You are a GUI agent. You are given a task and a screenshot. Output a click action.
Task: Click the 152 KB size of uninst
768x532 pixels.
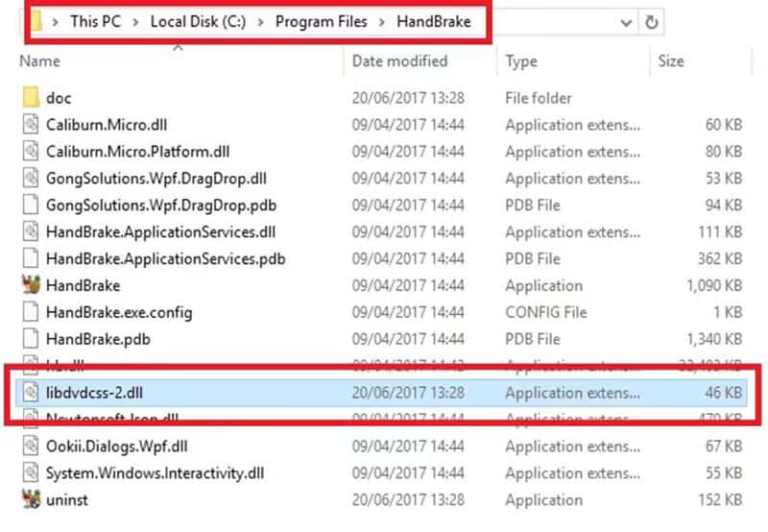[721, 499]
